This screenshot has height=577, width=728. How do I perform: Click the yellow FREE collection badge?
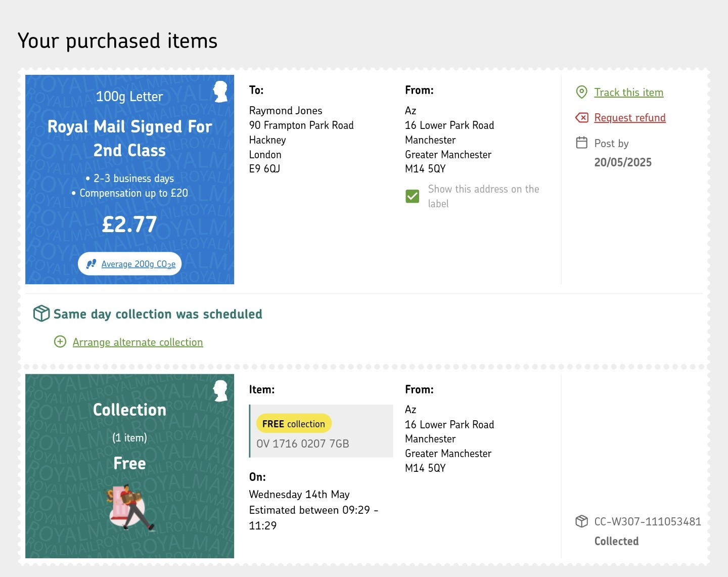(x=294, y=424)
